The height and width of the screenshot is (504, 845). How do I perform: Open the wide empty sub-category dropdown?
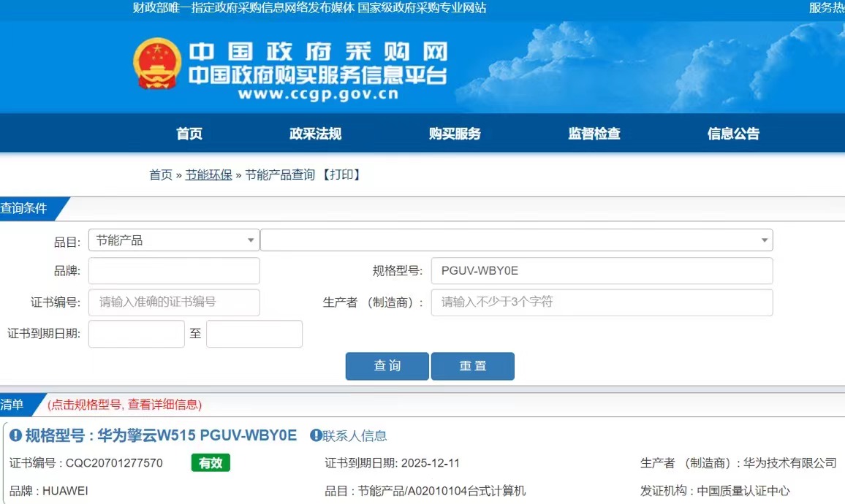(516, 240)
